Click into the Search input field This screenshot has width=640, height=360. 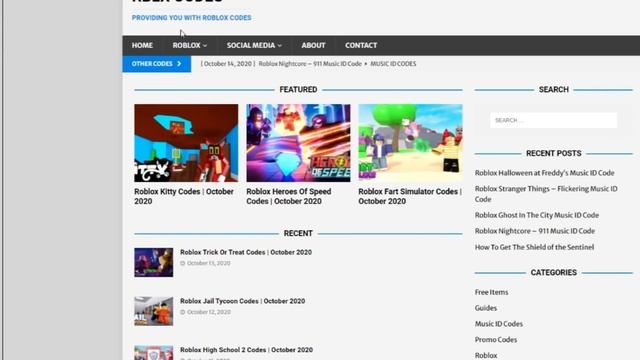click(x=553, y=120)
